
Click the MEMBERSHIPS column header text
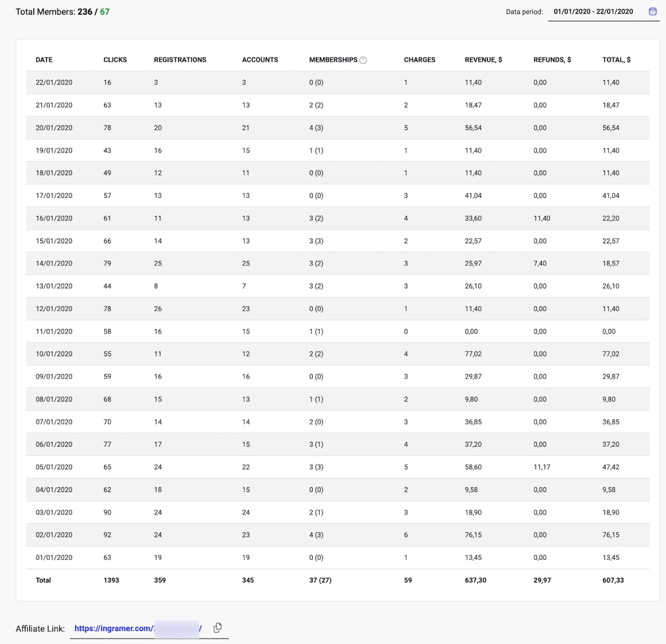[333, 60]
